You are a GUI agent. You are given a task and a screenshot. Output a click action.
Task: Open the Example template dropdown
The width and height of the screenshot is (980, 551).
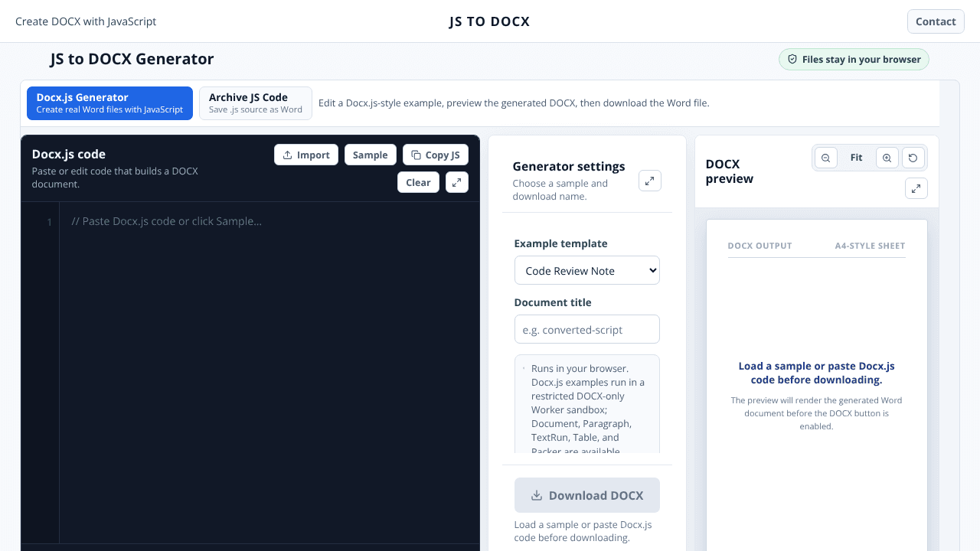tap(587, 270)
